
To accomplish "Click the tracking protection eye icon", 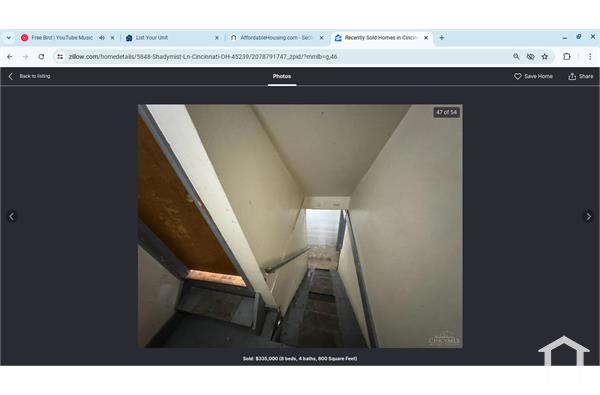I will (x=530, y=57).
